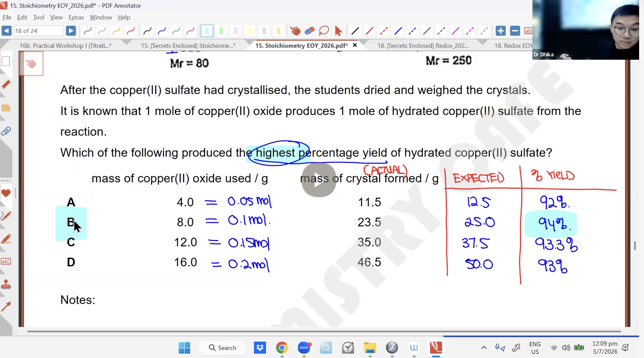The width and height of the screenshot is (644, 358).
Task: Select the sidebar Stamp tool
Action: pyautogui.click(x=6, y=285)
